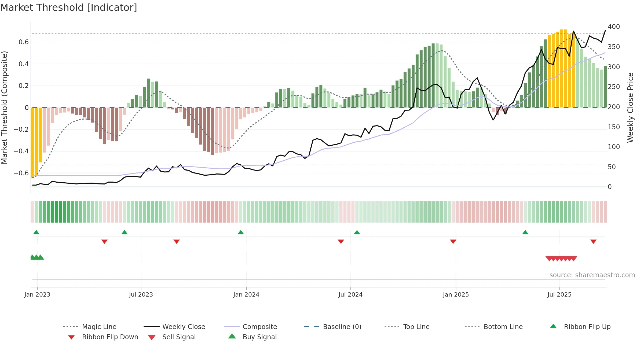This screenshot has height=362, width=644.
Task: Click the 400 right axis price label
Action: tap(614, 27)
